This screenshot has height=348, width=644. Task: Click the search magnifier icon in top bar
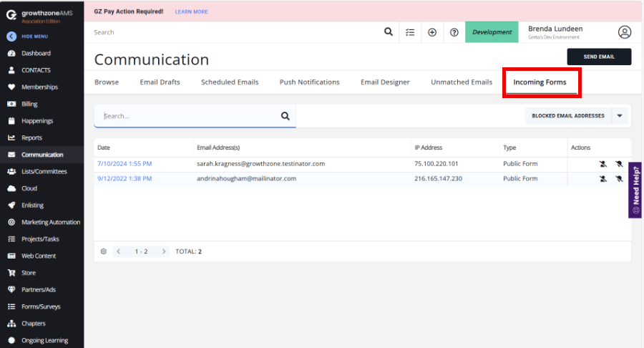point(388,32)
